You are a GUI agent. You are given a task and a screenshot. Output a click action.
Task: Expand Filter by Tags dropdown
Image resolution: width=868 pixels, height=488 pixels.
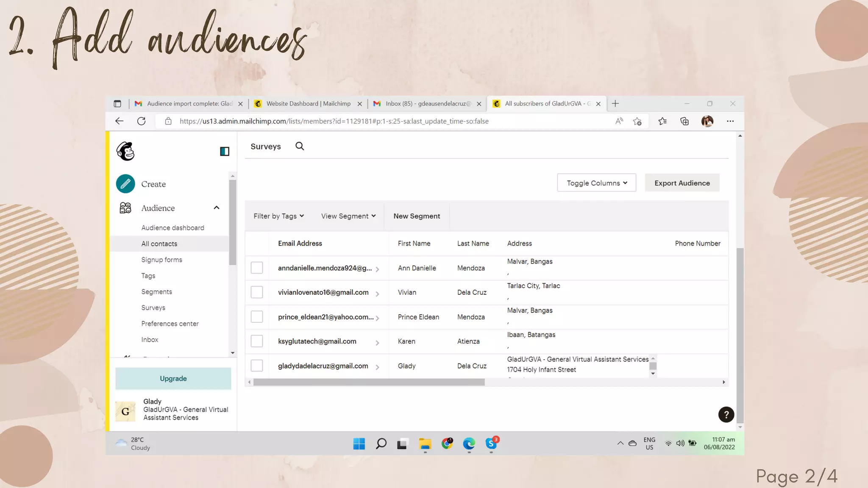point(278,216)
